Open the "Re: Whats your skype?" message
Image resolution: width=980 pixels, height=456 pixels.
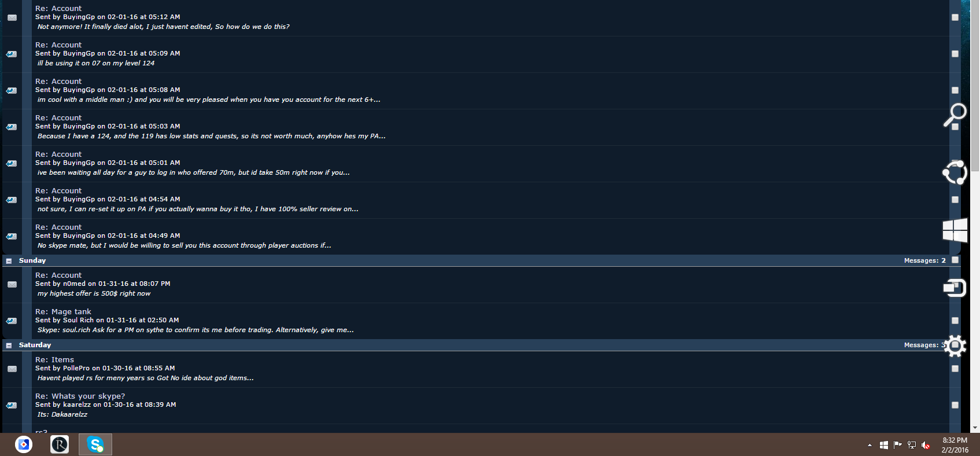[x=80, y=396]
